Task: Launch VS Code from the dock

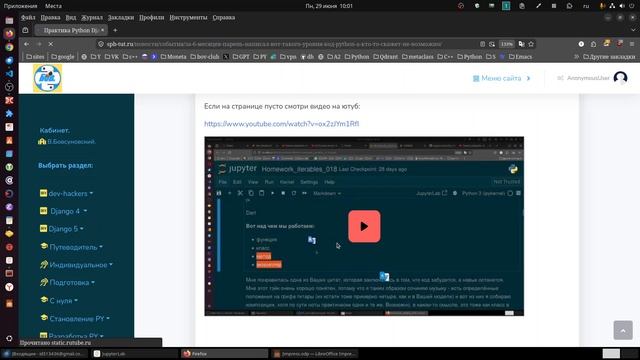Action: click(9, 73)
